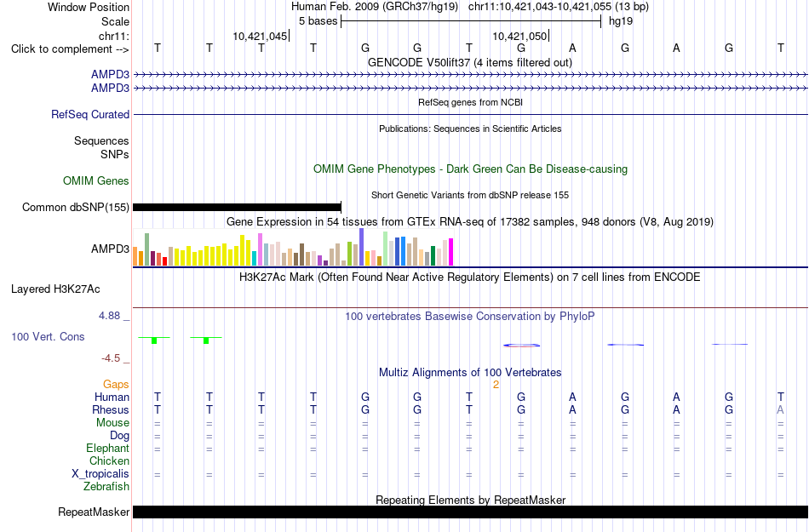
Task: Click the magenta bar in GTEx expression chart
Action: [x=451, y=252]
